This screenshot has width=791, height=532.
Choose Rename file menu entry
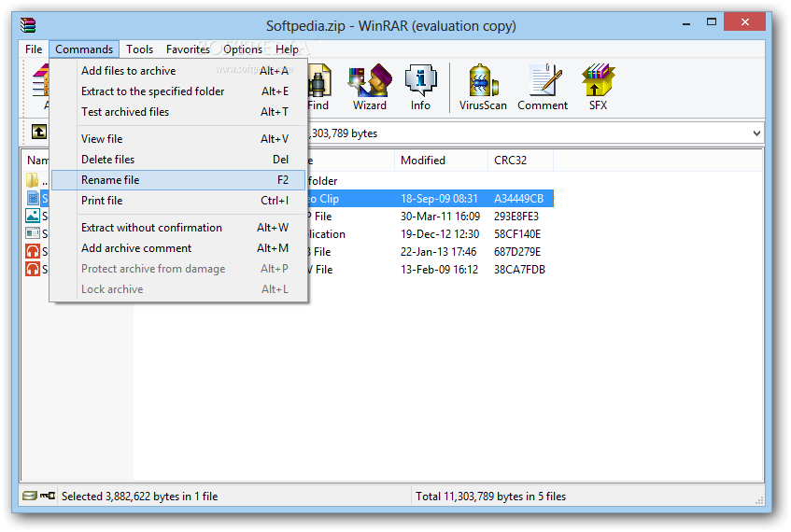tap(178, 180)
